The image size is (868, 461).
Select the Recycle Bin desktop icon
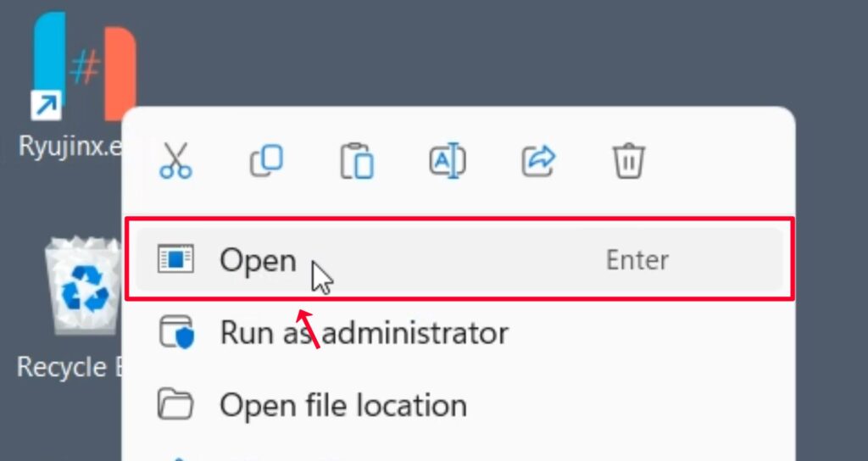click(x=81, y=286)
